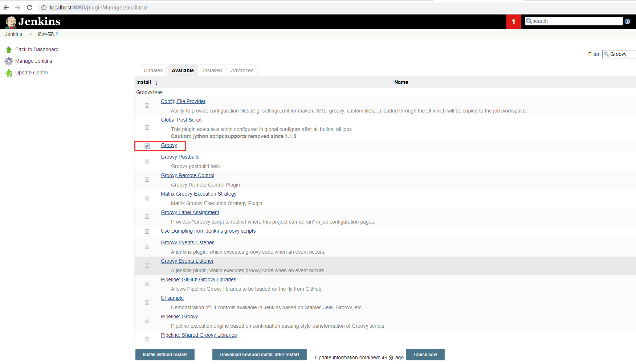
Task: Open the plugin link labeled only Groovy
Action: coord(169,145)
